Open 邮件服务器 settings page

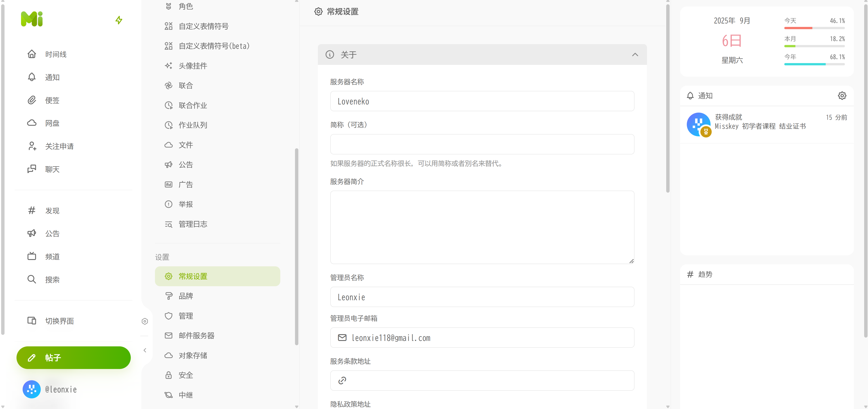pos(196,336)
